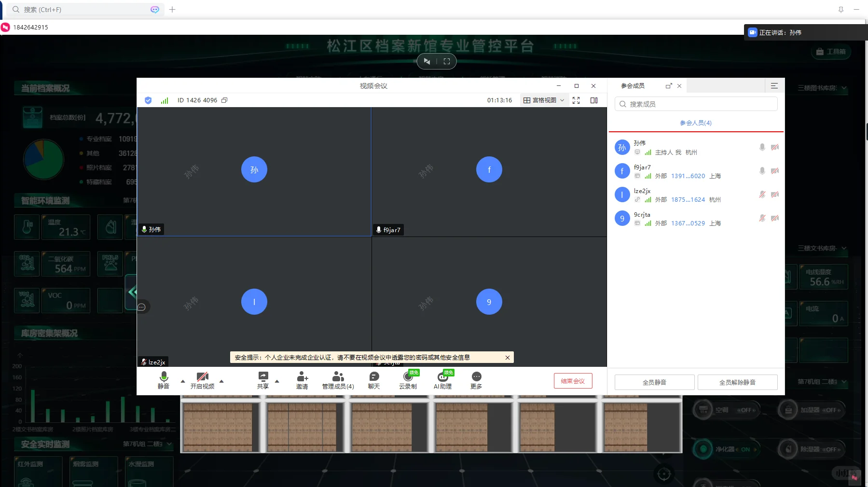
Task: Click the 全员解除静音 unmute all button
Action: tap(737, 382)
